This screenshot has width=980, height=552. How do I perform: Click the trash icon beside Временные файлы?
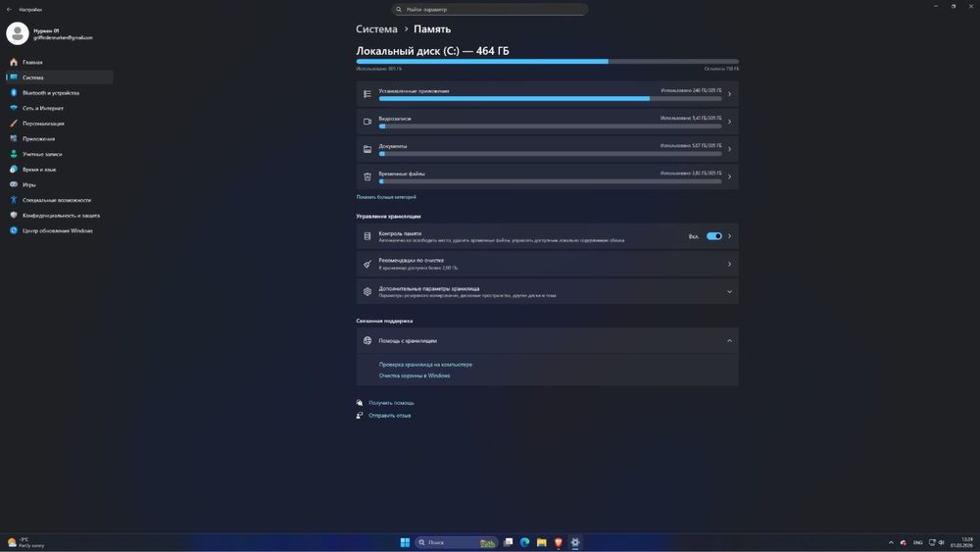tap(367, 176)
